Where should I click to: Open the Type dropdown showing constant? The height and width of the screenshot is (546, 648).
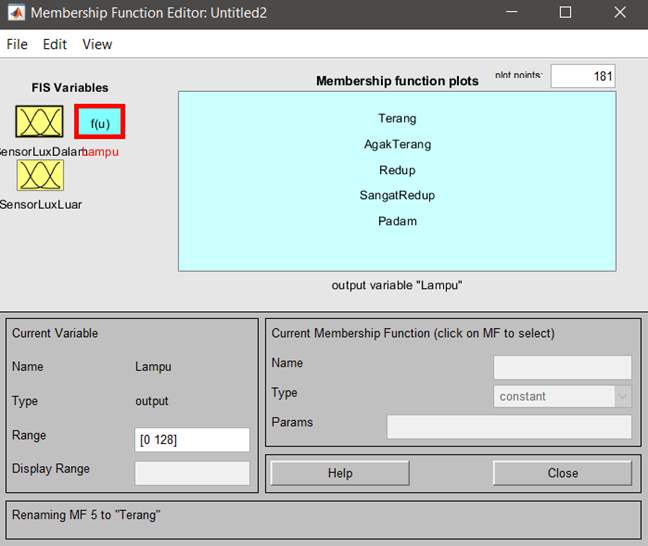click(x=562, y=396)
